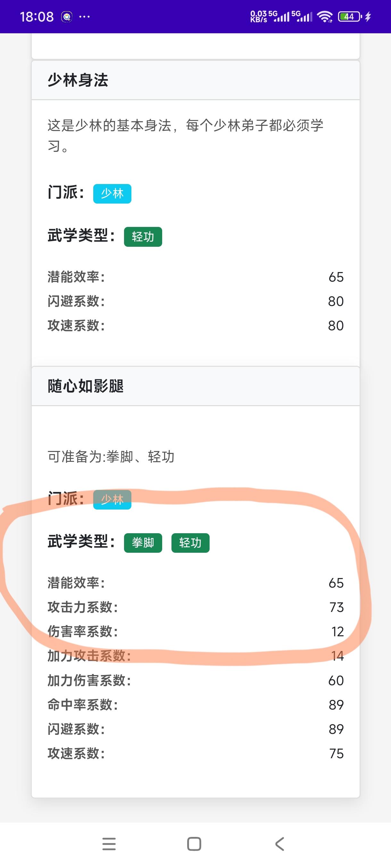
Task: Tap the charging bolt icon
Action: (368, 17)
